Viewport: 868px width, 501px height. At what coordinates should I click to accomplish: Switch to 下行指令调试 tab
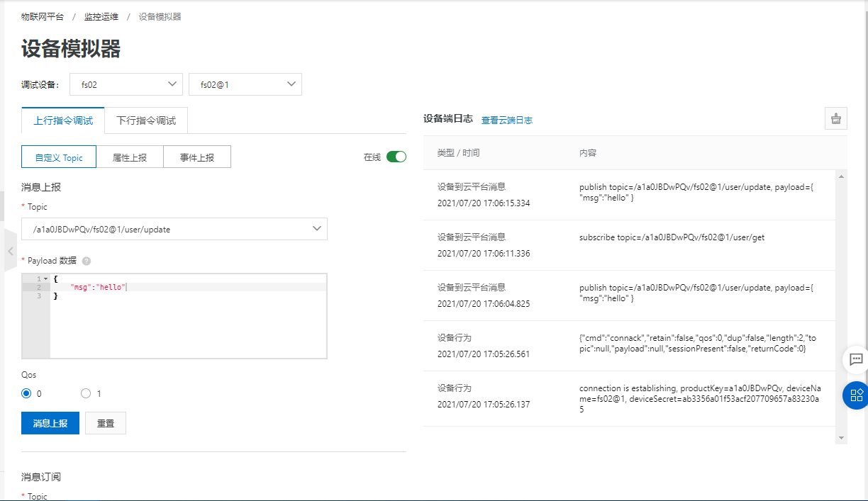click(146, 120)
